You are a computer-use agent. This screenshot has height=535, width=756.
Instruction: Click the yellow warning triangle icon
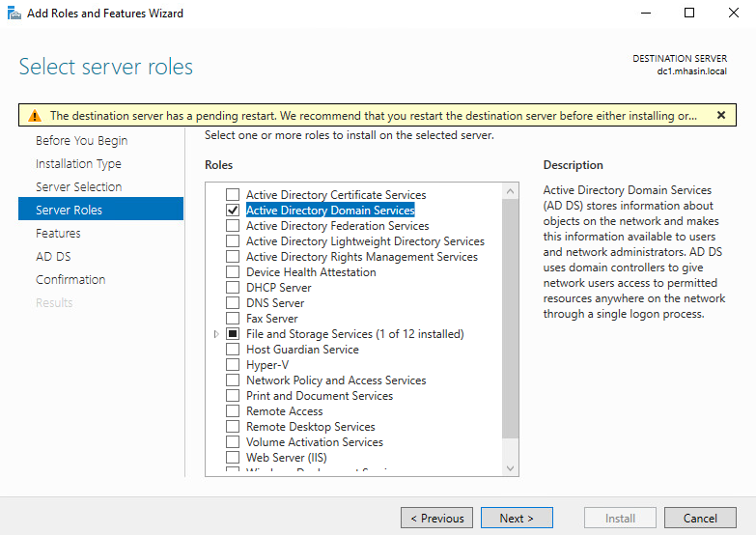(35, 116)
